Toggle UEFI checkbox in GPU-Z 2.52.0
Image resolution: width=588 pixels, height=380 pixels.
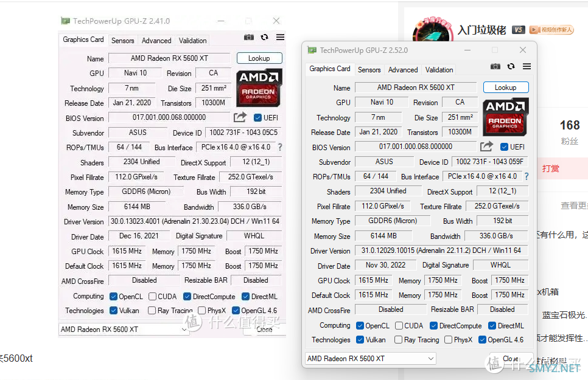(505, 147)
